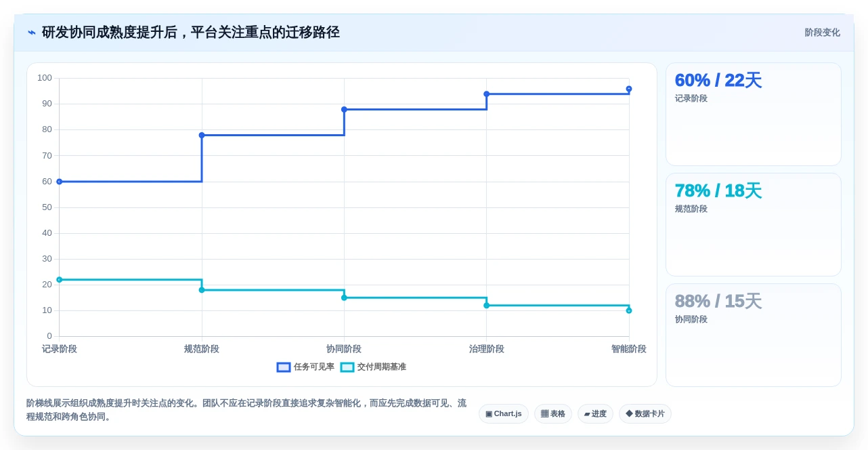The width and height of the screenshot is (868, 450).
Task: Click the 规范阶段 x-axis label
Action: click(x=202, y=349)
